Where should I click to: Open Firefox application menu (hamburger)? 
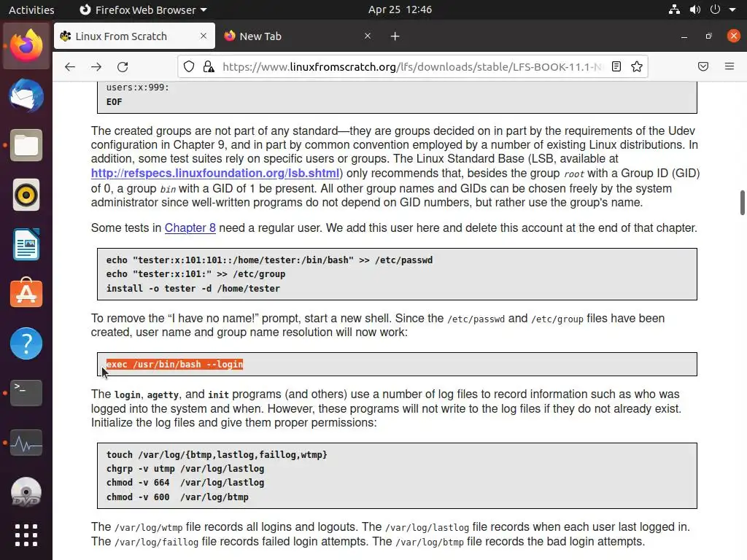click(x=729, y=66)
